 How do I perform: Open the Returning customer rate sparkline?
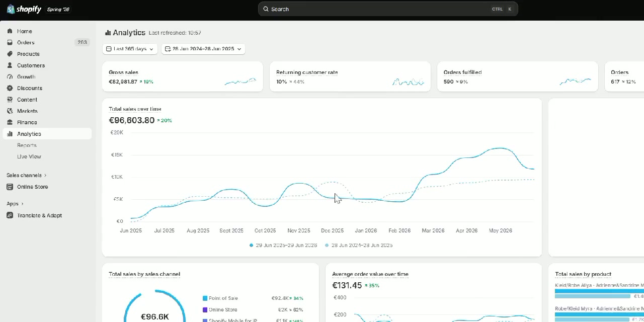click(x=408, y=82)
